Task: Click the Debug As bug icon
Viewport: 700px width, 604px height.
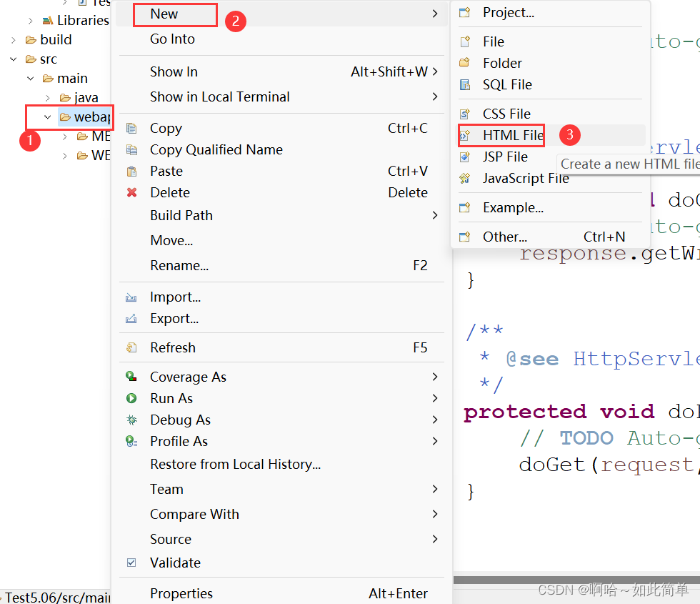Action: pyautogui.click(x=131, y=420)
